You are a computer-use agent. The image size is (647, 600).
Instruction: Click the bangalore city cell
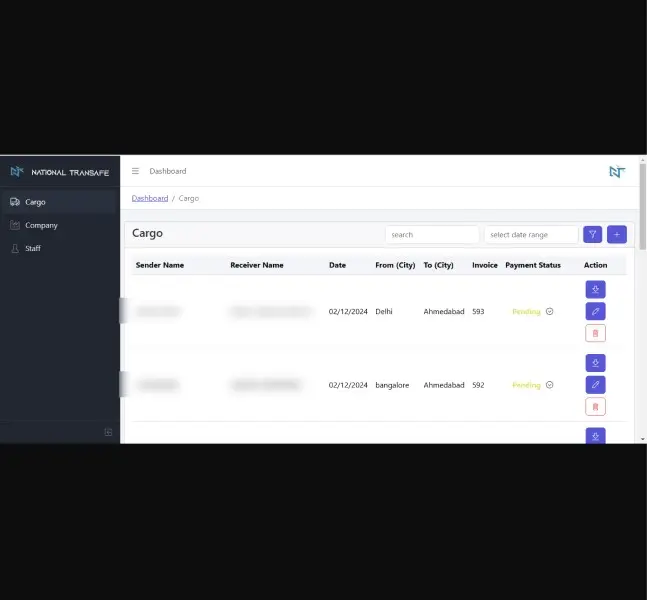392,385
